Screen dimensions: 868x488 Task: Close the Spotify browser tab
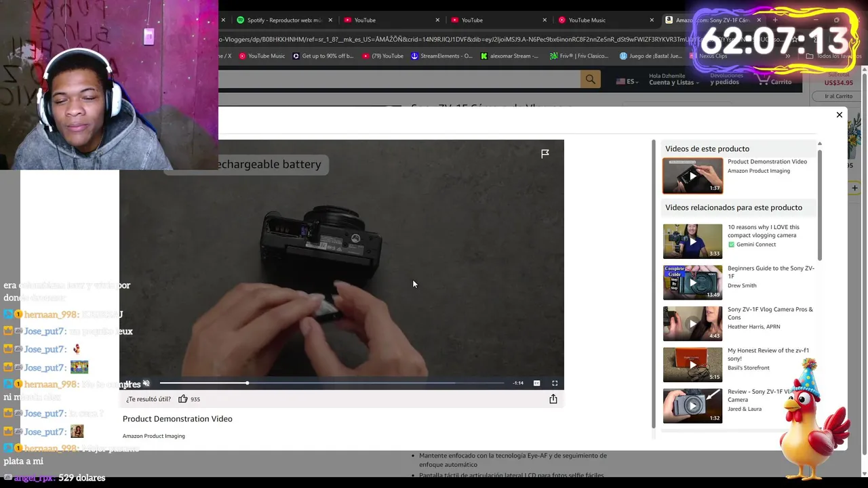pyautogui.click(x=330, y=20)
